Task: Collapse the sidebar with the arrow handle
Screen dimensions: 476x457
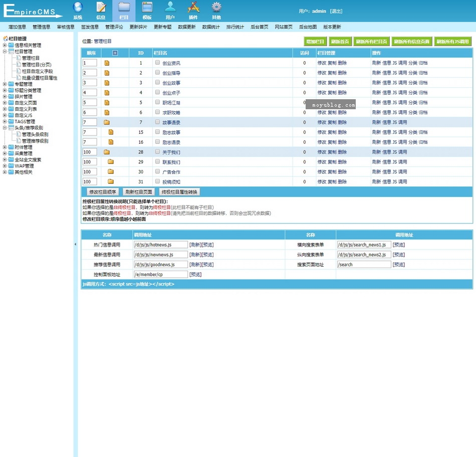Action: coord(75,244)
